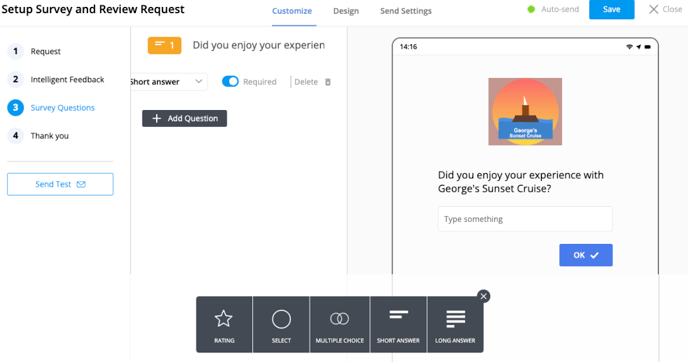Click the Auto-send green status indicator
The height and width of the screenshot is (362, 688).
click(x=531, y=9)
